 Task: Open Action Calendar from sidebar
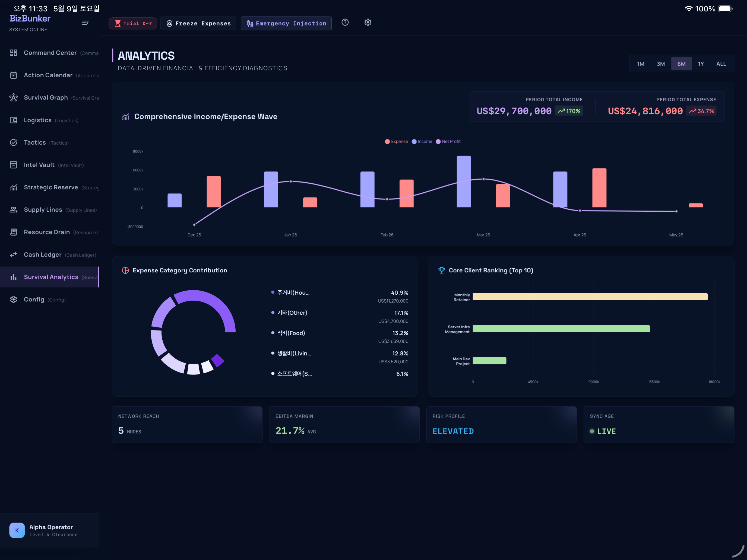(x=50, y=75)
